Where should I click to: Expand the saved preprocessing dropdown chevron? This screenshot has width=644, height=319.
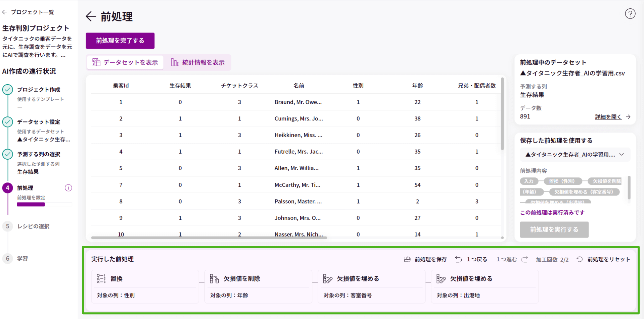[x=622, y=155]
